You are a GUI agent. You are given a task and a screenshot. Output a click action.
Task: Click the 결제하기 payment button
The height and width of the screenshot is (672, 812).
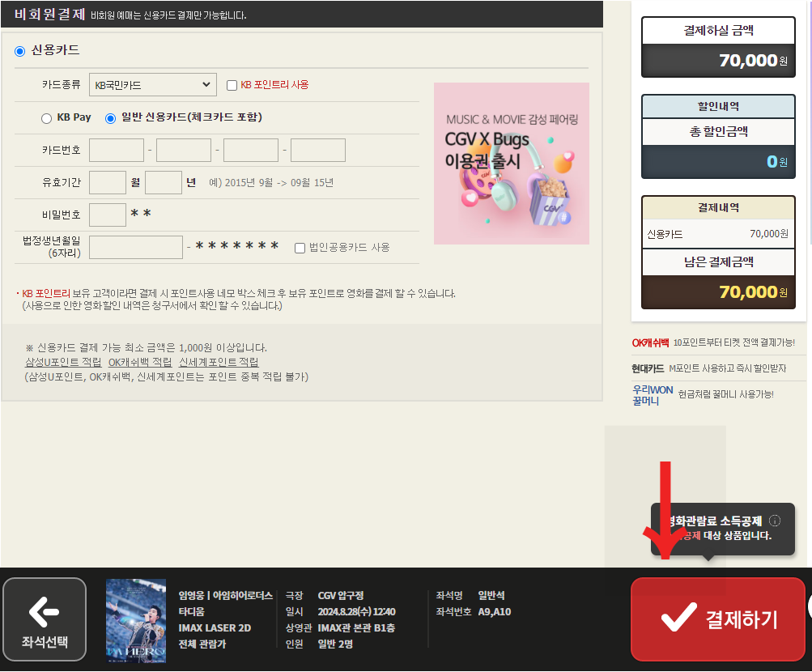point(718,619)
